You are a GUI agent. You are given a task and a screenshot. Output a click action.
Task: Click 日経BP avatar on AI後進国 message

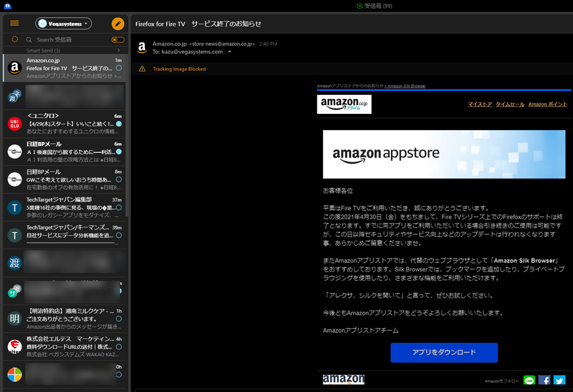15,152
